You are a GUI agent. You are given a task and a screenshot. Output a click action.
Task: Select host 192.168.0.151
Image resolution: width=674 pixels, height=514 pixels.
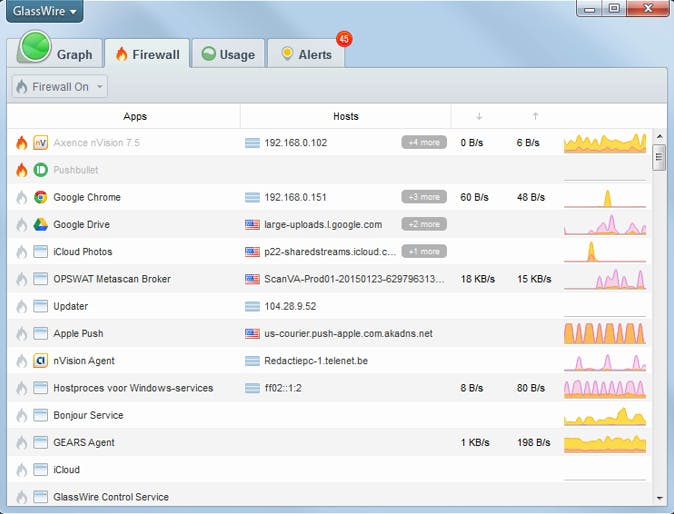(x=295, y=197)
